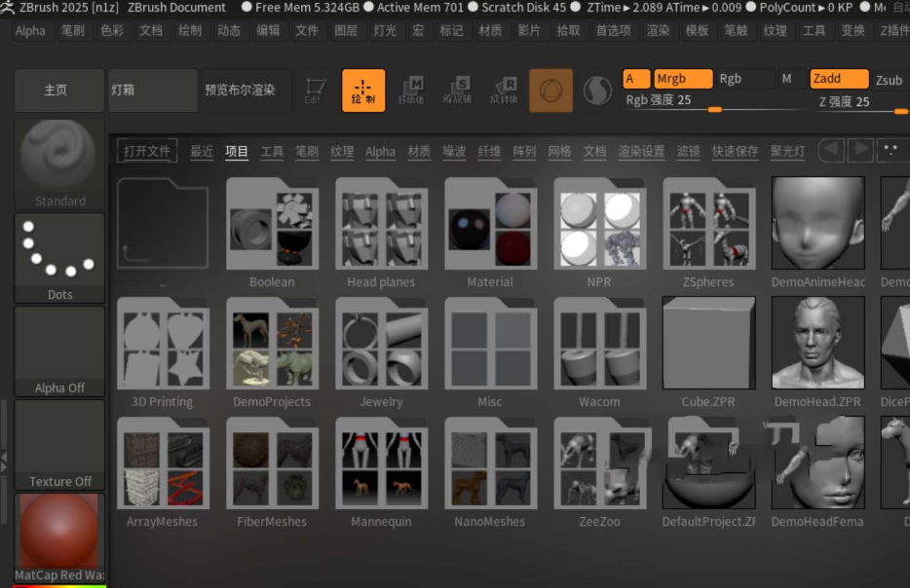
Task: Click the Sculptris Pro mode icon
Action: coord(597,91)
